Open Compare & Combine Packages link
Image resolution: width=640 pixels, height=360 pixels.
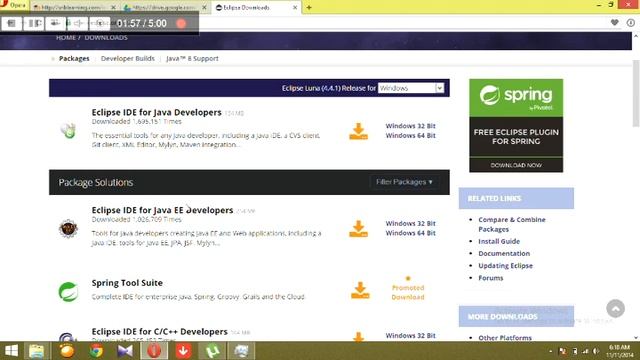pos(512,224)
